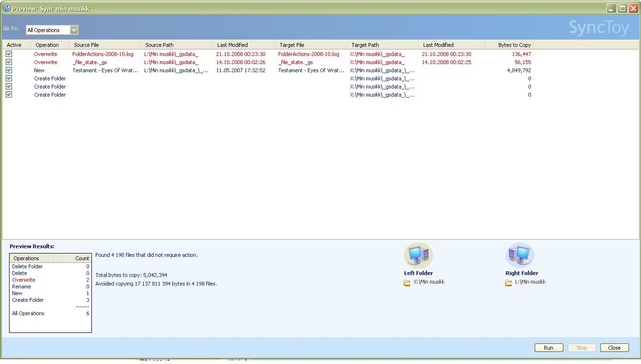641x364 pixels.
Task: Click folder icon beside L:\Min musikk
Action: tap(508, 283)
